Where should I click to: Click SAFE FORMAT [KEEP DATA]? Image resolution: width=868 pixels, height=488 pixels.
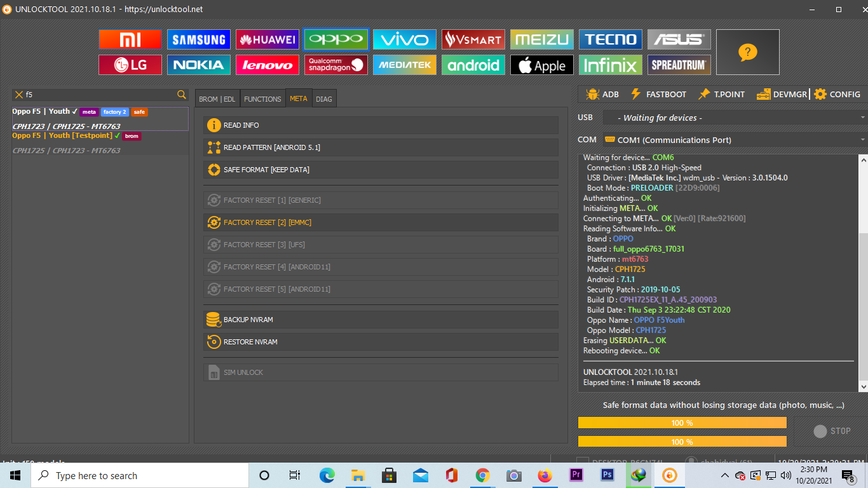point(381,170)
